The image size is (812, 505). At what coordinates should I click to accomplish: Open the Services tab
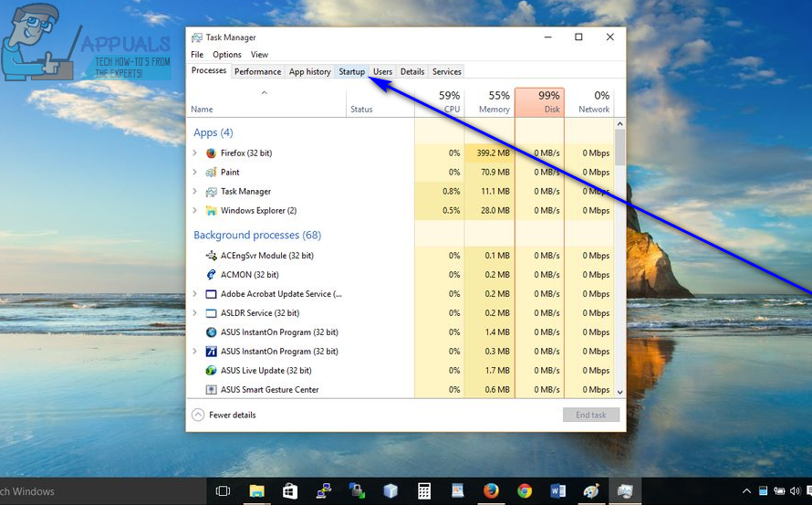point(446,71)
